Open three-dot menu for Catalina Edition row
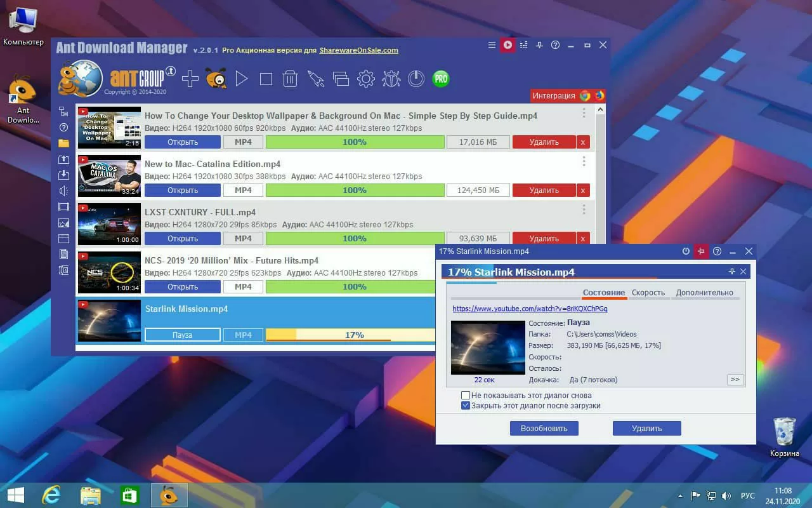Screen dimensions: 812x508 click(584, 161)
